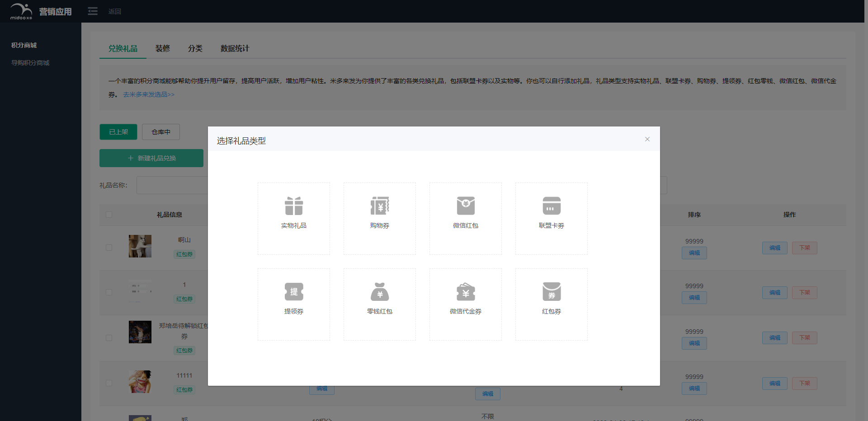Click the 排序 column header
Image resolution: width=868 pixels, height=421 pixels.
694,215
